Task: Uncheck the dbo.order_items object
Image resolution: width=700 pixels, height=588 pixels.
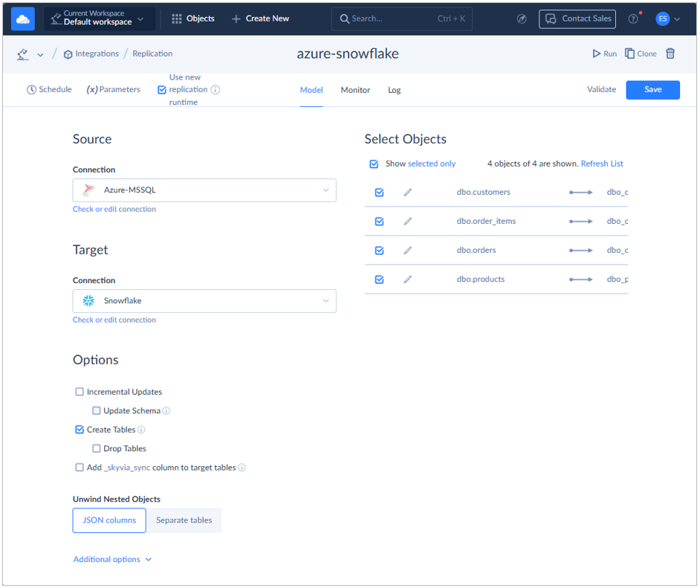Action: point(380,222)
